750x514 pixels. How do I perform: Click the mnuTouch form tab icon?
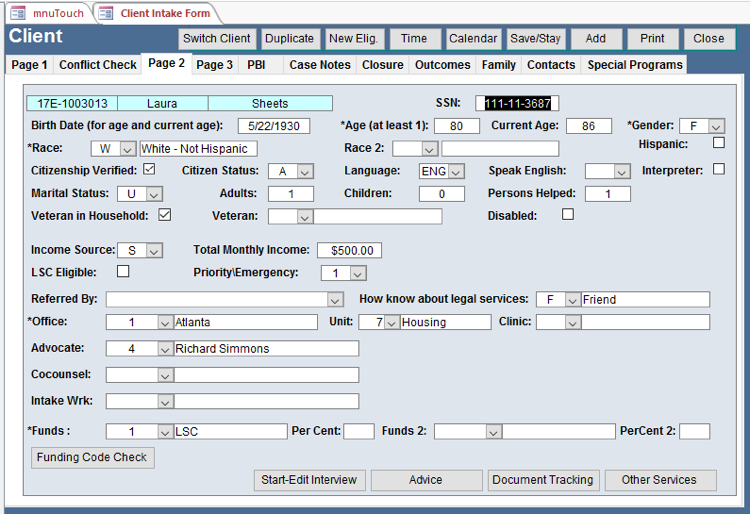[x=17, y=13]
